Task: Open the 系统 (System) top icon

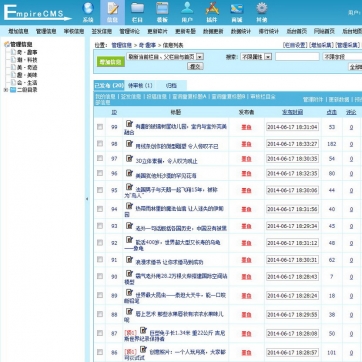Action: pyautogui.click(x=88, y=12)
